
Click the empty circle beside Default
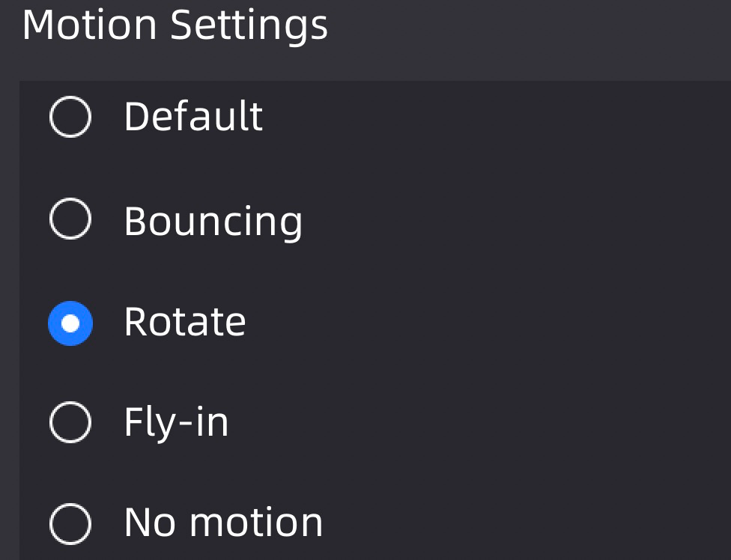coord(70,117)
